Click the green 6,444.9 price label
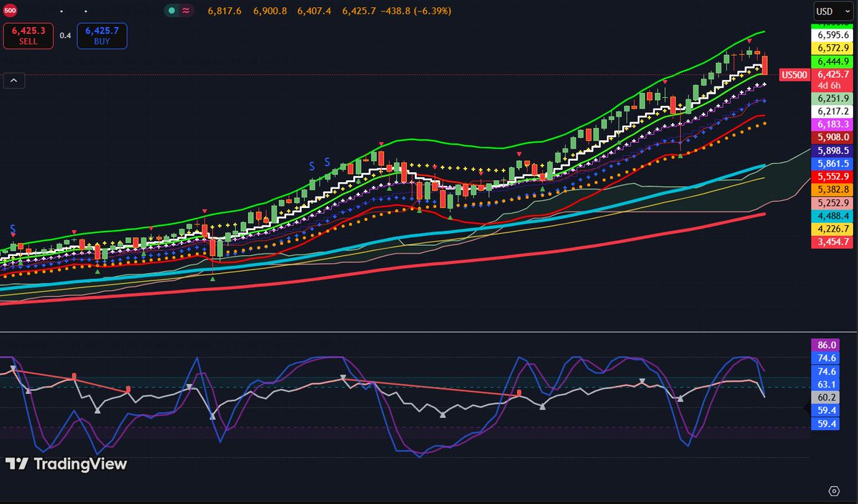 (832, 61)
